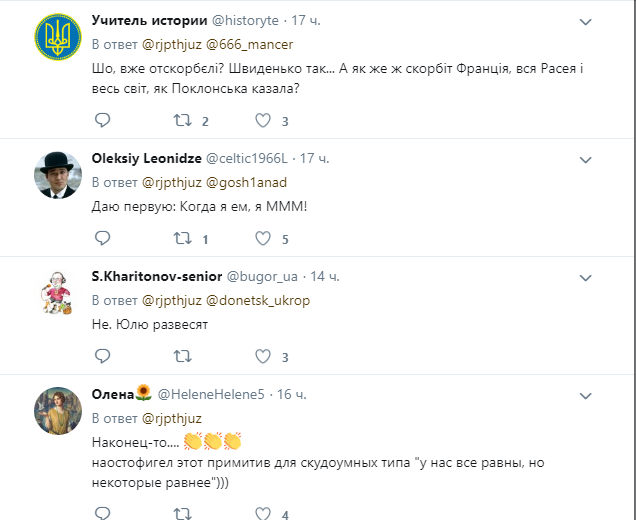
Task: Reply to Oleksiy Leonidze's tweet
Action: click(102, 239)
